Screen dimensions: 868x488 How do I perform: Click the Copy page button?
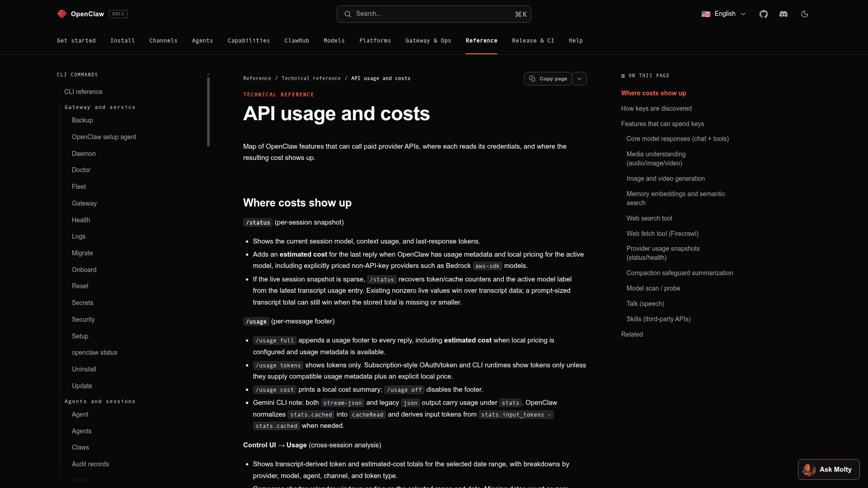pos(548,79)
